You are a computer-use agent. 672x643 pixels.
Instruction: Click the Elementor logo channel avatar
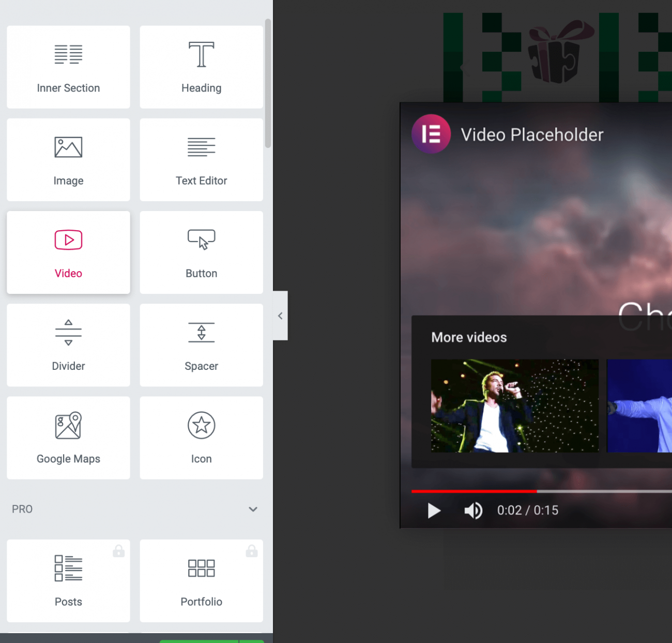point(431,134)
